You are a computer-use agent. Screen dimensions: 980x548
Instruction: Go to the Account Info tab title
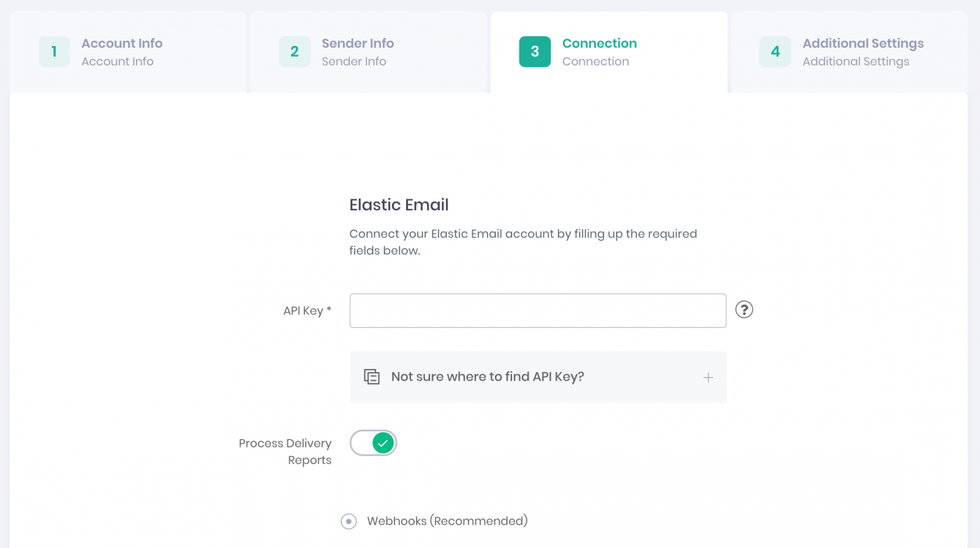122,44
